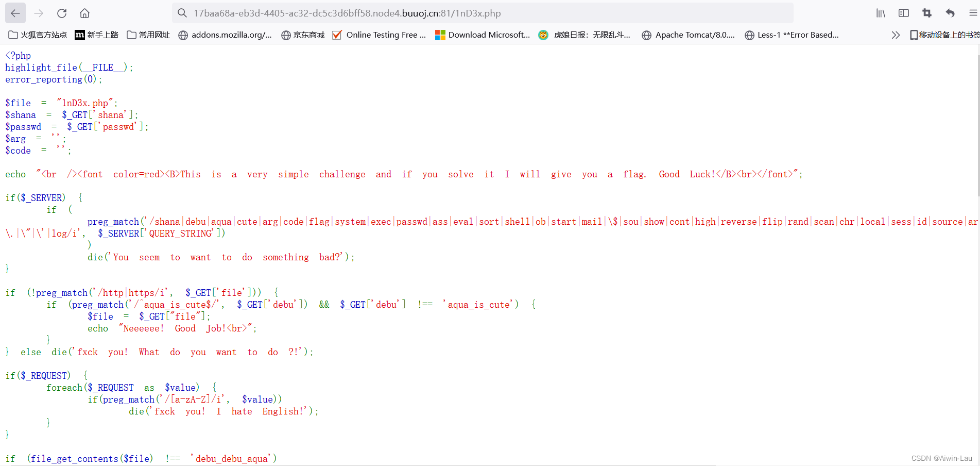Reload the current page
This screenshot has height=466, width=980.
(x=61, y=13)
